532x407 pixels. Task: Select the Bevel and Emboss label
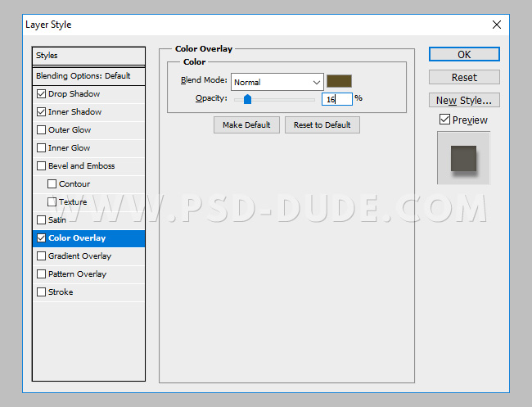click(81, 165)
